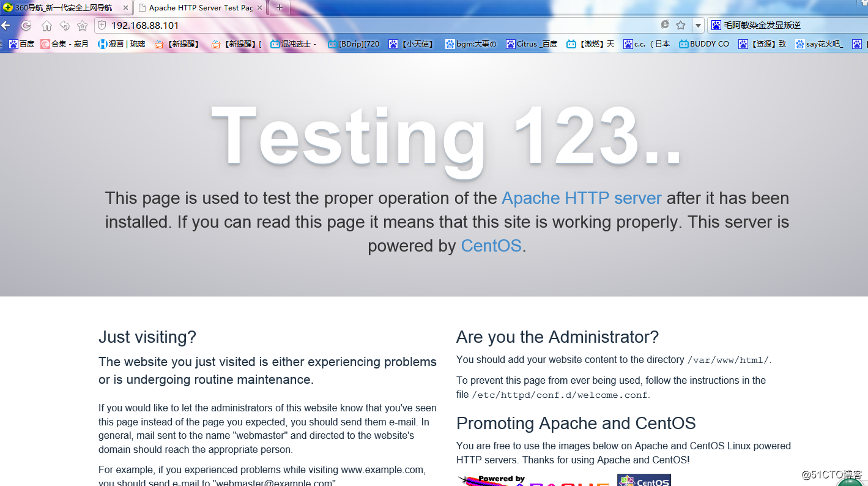Image resolution: width=868 pixels, height=486 pixels.
Task: Click the /var/www/html/ path text
Action: tap(728, 361)
